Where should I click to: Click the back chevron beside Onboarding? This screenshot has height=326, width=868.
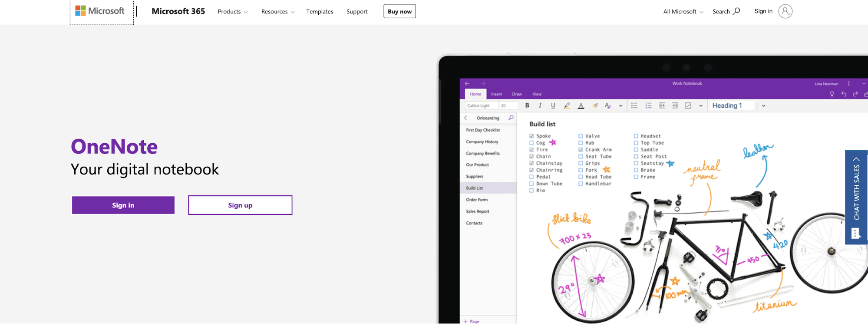point(465,118)
